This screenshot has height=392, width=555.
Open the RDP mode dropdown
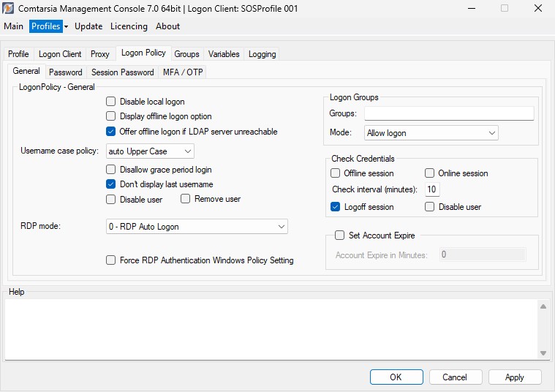[x=197, y=227]
